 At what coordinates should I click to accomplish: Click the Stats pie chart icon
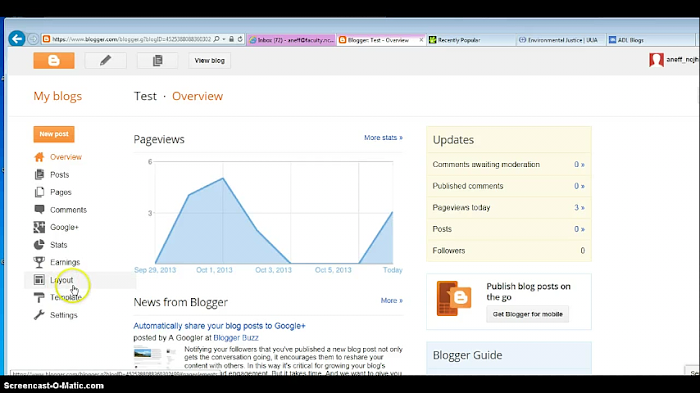click(39, 244)
